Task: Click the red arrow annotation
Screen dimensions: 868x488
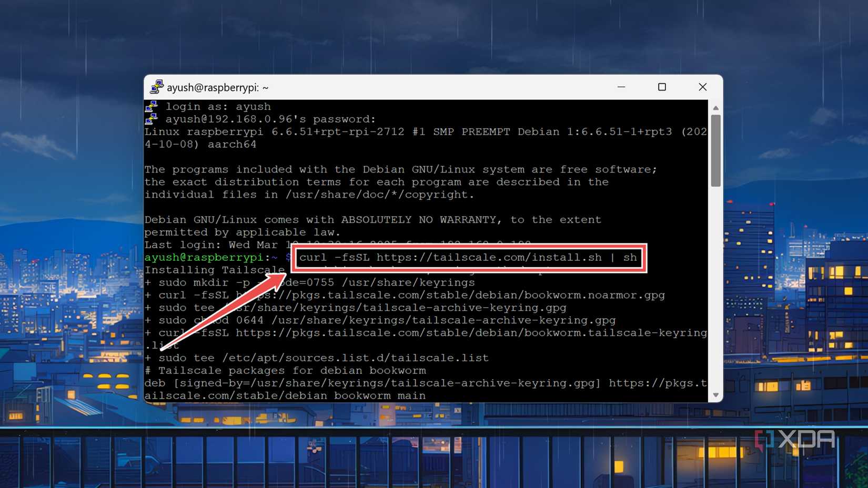Action: point(221,310)
